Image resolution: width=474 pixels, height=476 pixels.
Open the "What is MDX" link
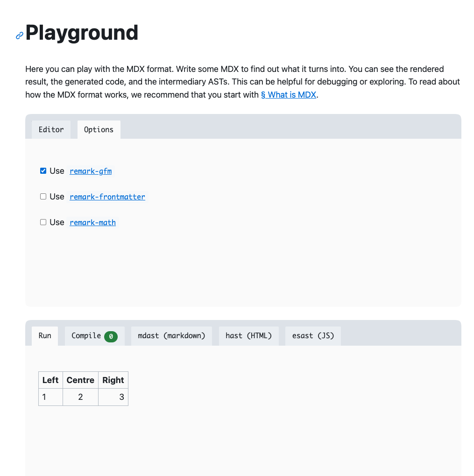tap(288, 94)
